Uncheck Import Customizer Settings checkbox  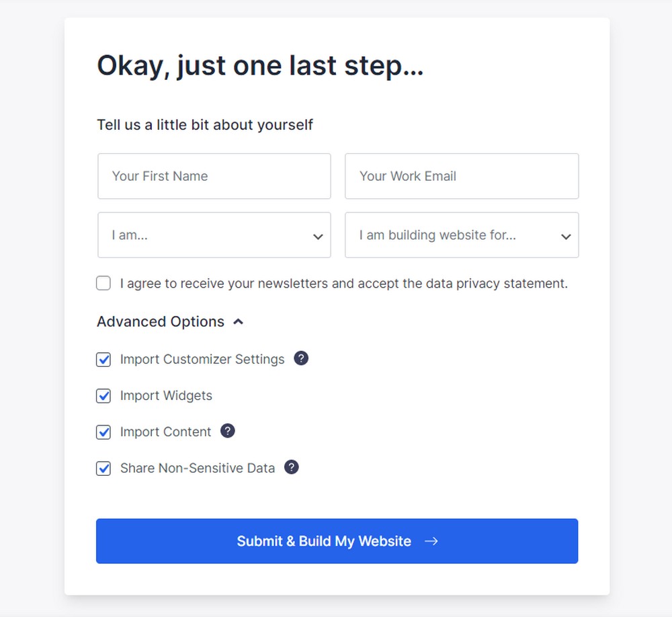[x=103, y=360]
